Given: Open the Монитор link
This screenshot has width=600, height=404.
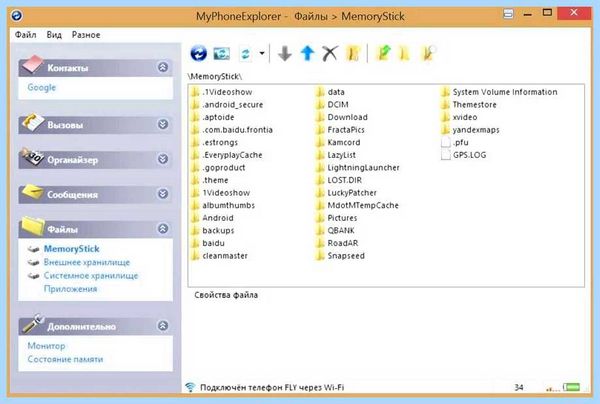Looking at the screenshot, I should click(x=46, y=346).
